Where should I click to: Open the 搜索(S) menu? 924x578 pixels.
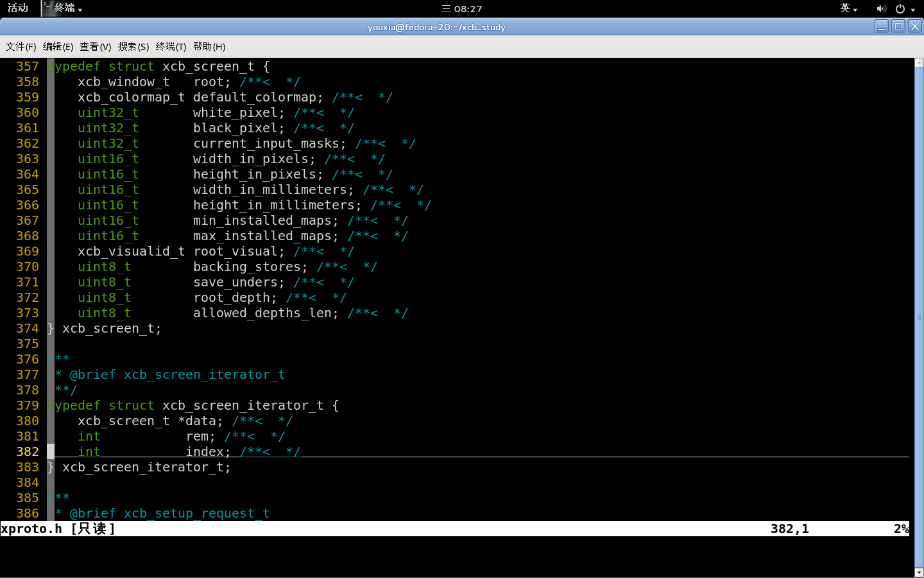pyautogui.click(x=133, y=46)
